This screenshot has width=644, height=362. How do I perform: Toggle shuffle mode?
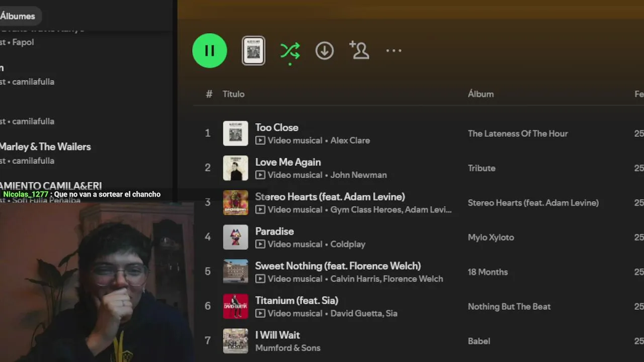pos(290,51)
